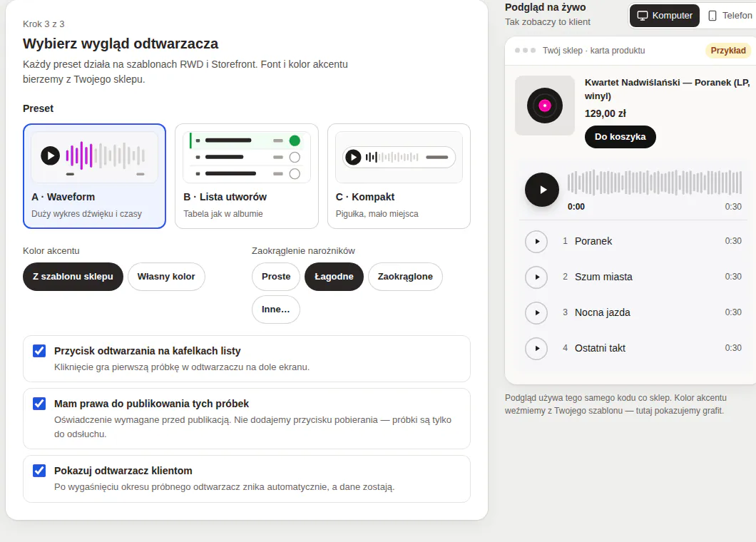Image resolution: width=756 pixels, height=542 pixels.
Task: Pick the C · Kompakt preset card
Action: [x=399, y=176]
